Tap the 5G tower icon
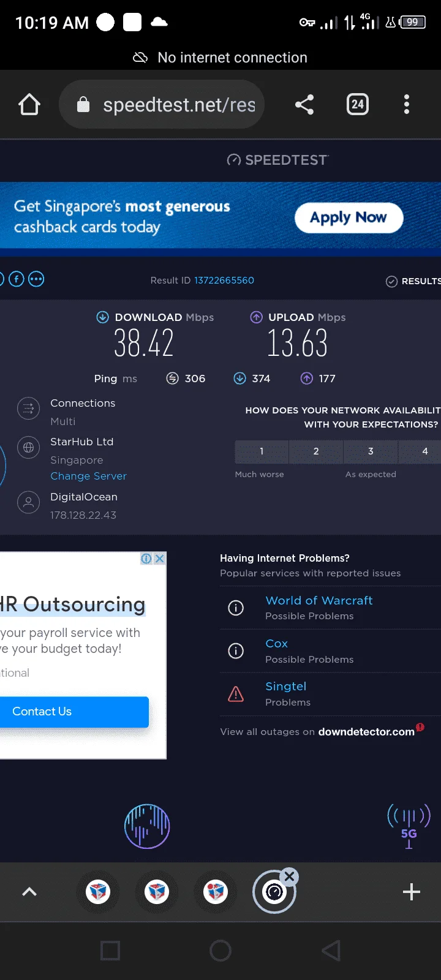 [x=409, y=826]
